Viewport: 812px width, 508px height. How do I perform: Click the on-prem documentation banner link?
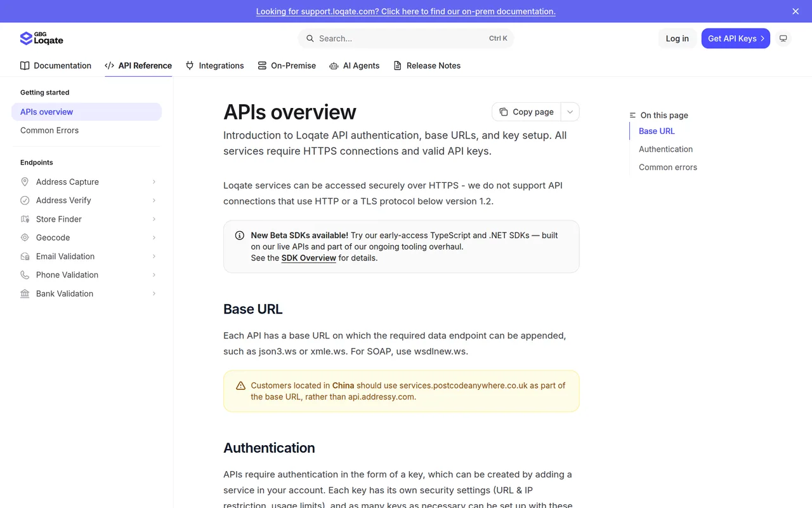(406, 11)
